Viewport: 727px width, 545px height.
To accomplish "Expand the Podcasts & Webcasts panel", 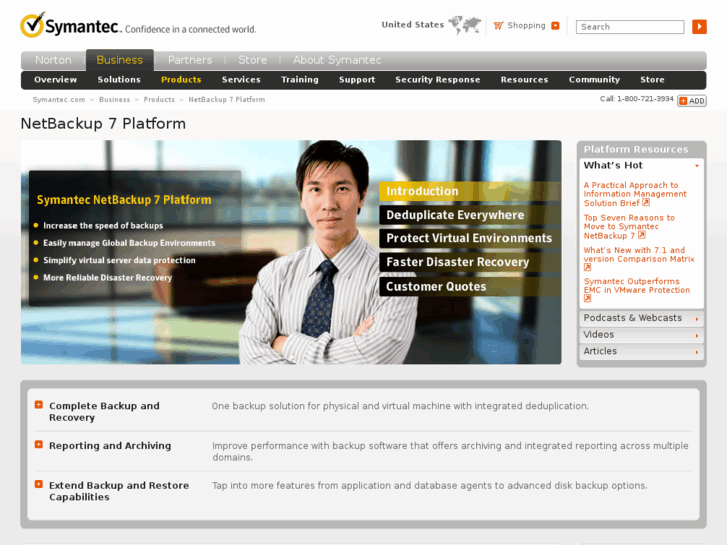I will click(641, 318).
